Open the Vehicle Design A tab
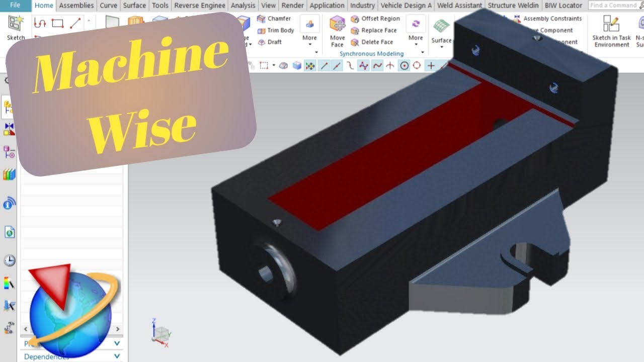 407,6
